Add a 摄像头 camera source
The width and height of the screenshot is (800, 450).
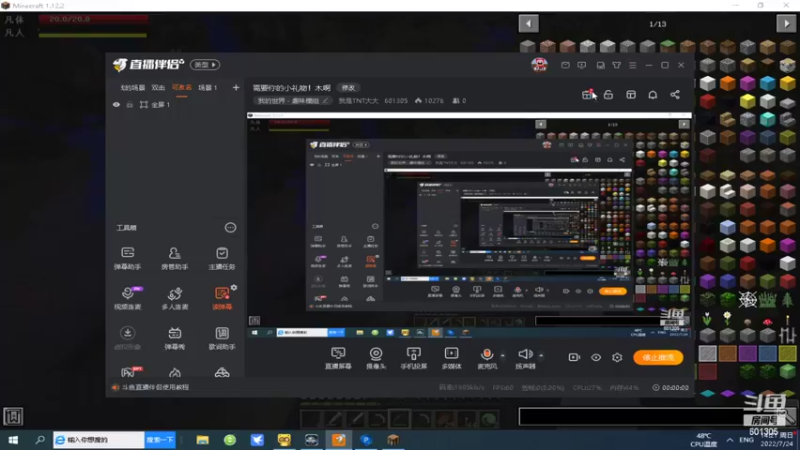click(x=376, y=358)
